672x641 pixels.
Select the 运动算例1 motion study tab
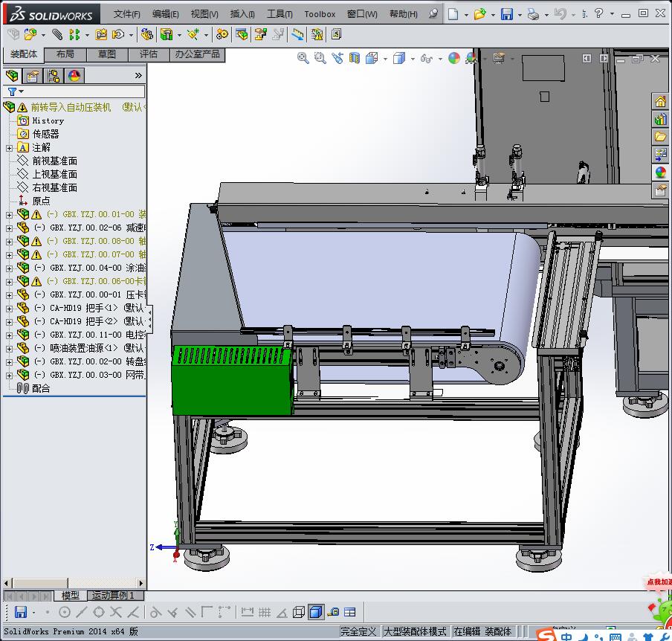pos(113,596)
